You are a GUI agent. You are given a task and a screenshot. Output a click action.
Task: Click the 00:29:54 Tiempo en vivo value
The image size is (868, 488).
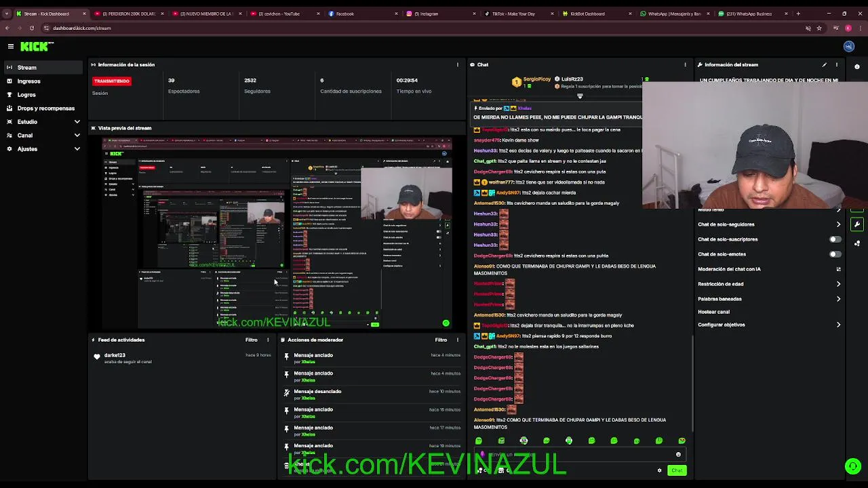click(407, 80)
